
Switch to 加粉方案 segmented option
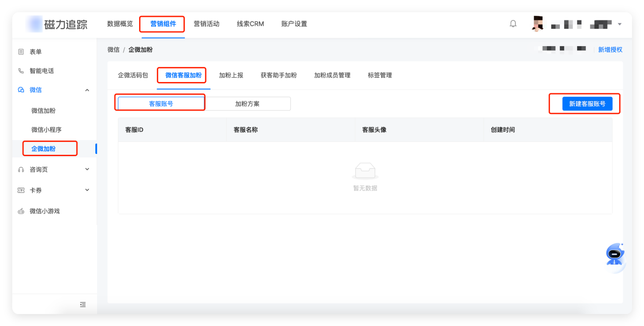pos(247,104)
